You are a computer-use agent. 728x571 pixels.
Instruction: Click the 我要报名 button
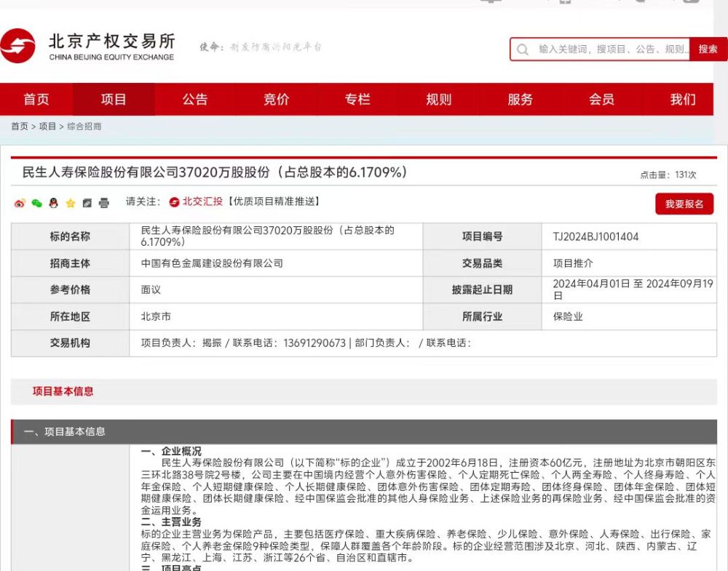[684, 204]
